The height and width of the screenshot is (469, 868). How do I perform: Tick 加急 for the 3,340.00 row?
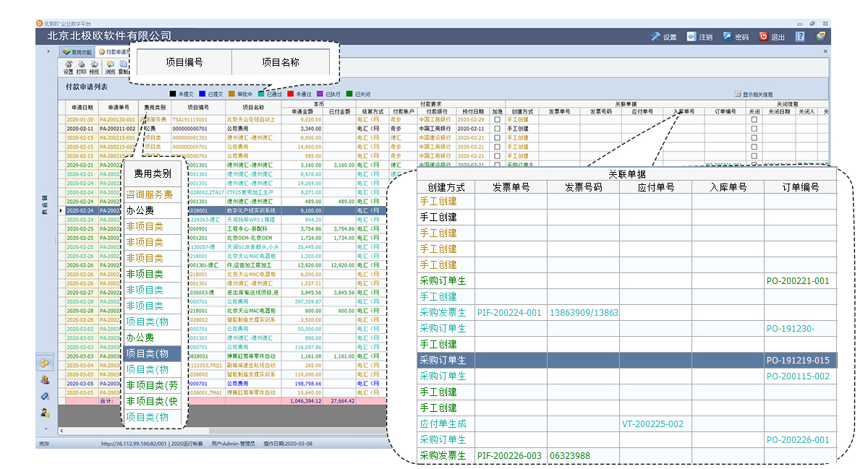tap(497, 129)
